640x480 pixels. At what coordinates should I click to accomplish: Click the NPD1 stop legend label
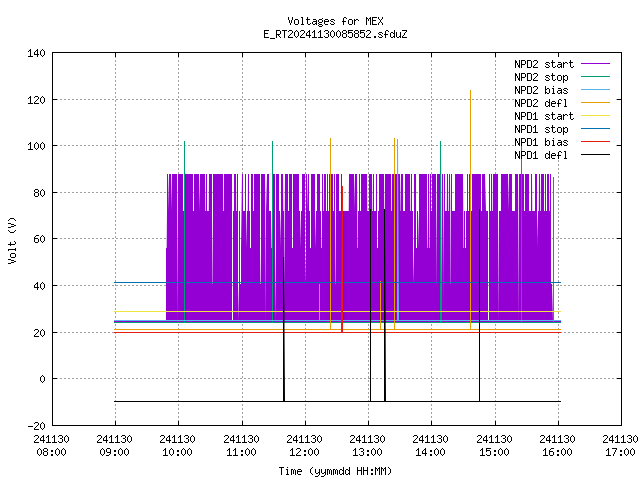pyautogui.click(x=541, y=129)
